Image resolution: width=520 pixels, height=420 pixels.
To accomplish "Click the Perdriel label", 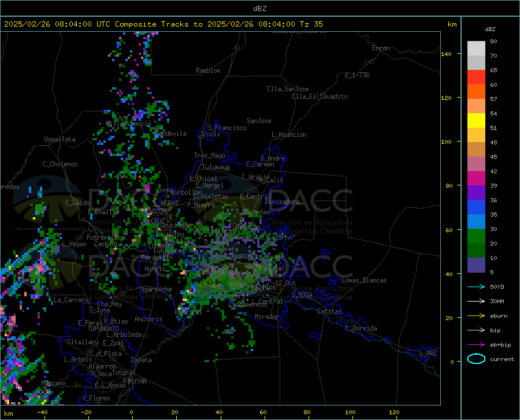I will [155, 257].
